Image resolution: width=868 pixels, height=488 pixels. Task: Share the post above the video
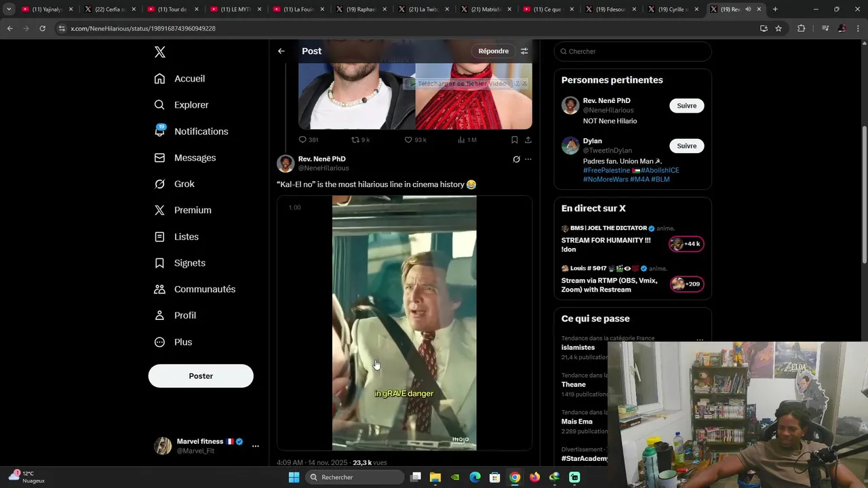point(528,140)
